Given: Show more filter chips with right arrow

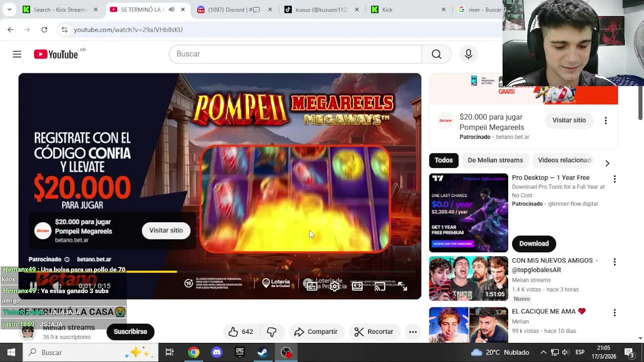Looking at the screenshot, I should click(607, 163).
